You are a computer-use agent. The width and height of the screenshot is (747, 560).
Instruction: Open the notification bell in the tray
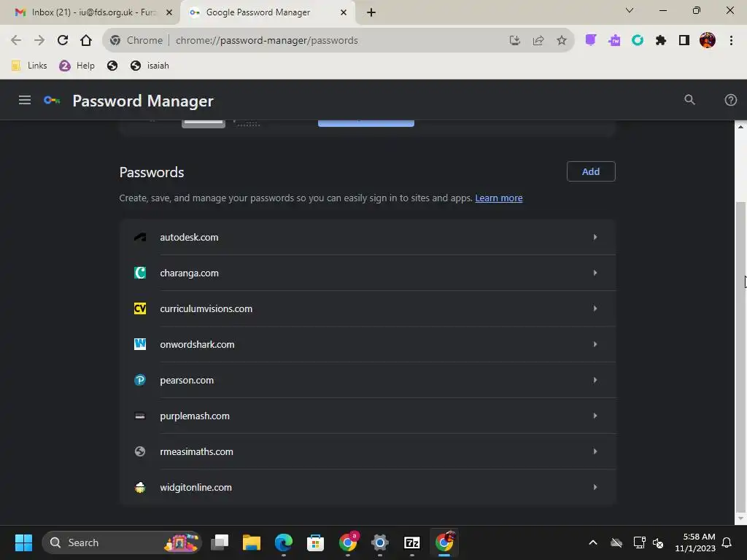point(727,542)
